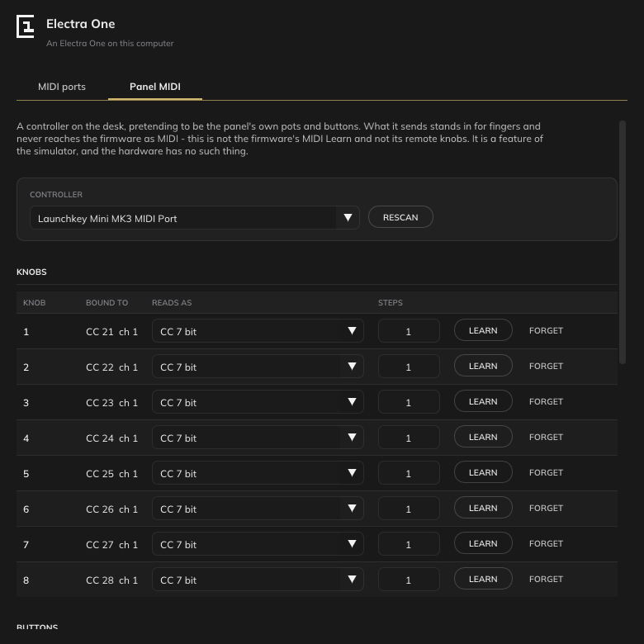Click the Steps field for knob 5
This screenshot has height=644, width=644.
[x=409, y=473]
